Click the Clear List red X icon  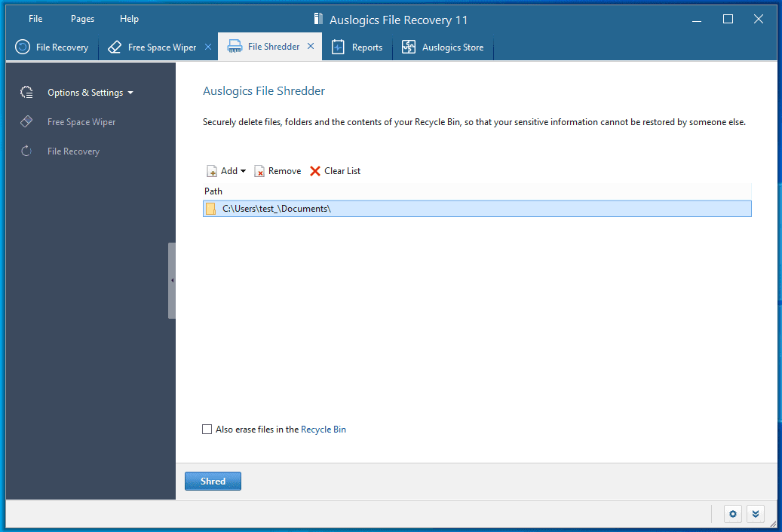(x=314, y=170)
